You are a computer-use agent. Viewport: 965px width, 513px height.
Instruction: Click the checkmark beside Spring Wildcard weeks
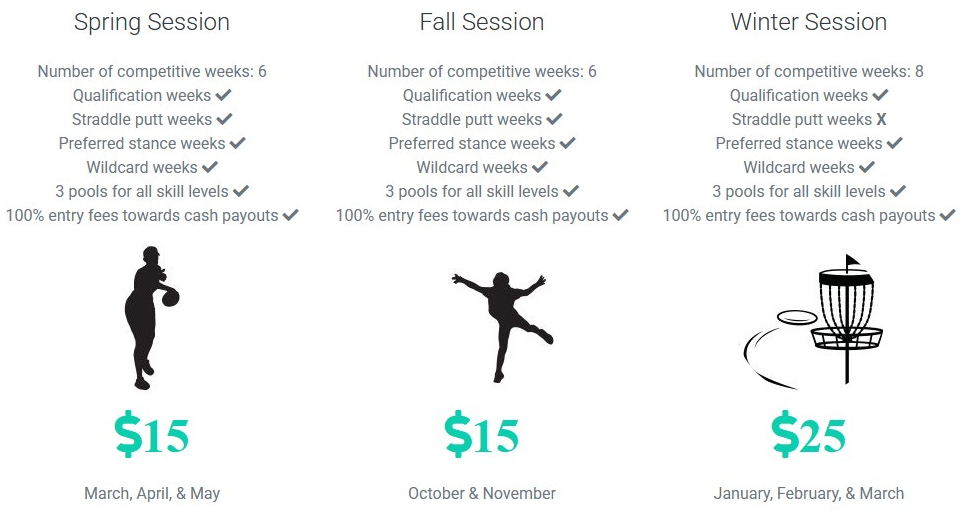[210, 167]
